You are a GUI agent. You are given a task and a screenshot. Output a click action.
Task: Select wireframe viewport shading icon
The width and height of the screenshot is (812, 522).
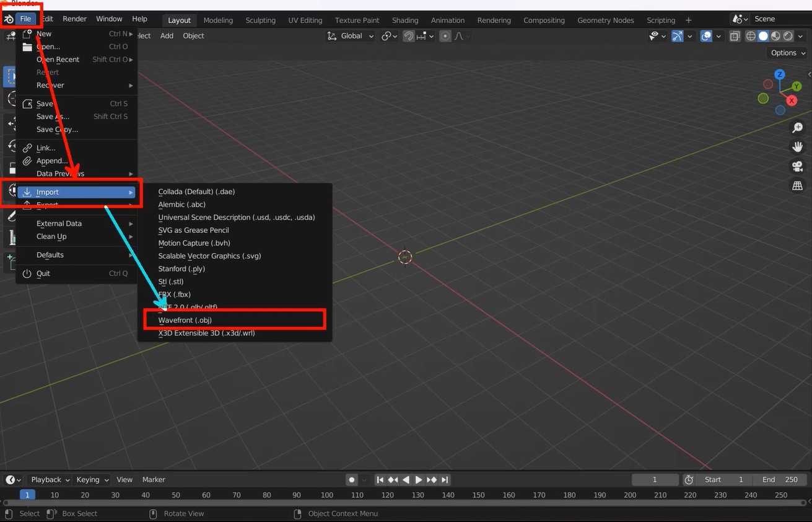tap(751, 36)
